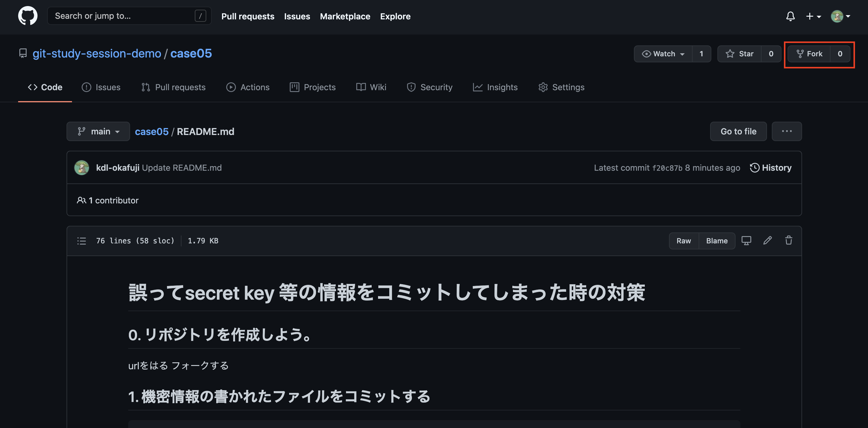Viewport: 868px width, 428px height.
Task: Click the Go to file button
Action: point(738,131)
